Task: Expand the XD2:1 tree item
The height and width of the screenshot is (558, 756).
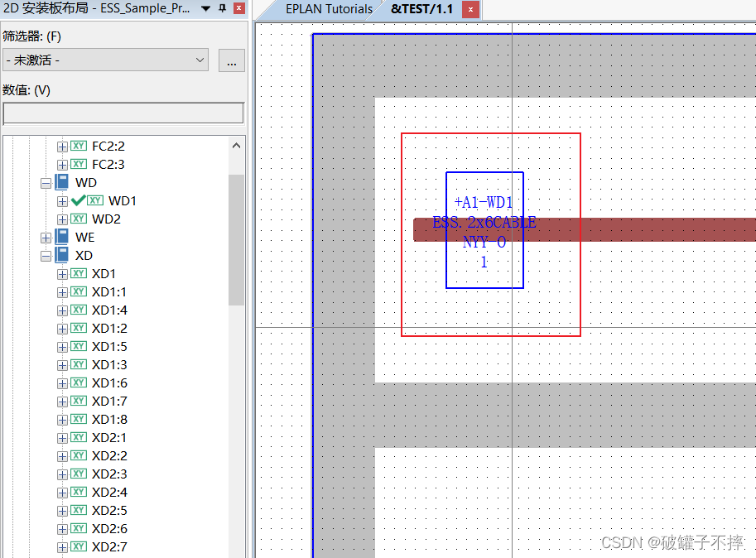Action: [x=62, y=437]
